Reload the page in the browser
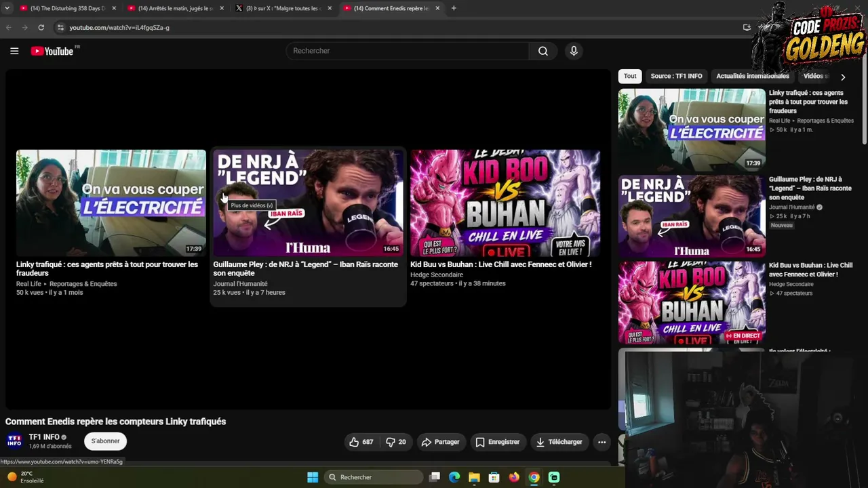This screenshot has width=868, height=488. pyautogui.click(x=41, y=27)
